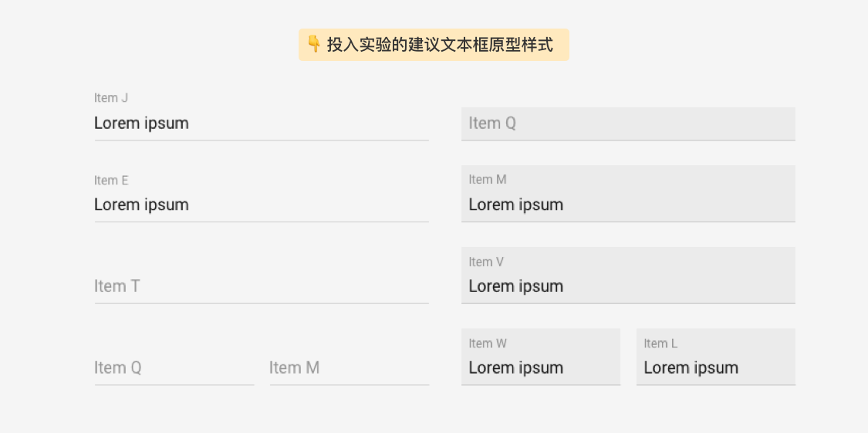The image size is (868, 433).
Task: Click 'Lorem ipsum' text in Item E field
Action: (x=141, y=205)
